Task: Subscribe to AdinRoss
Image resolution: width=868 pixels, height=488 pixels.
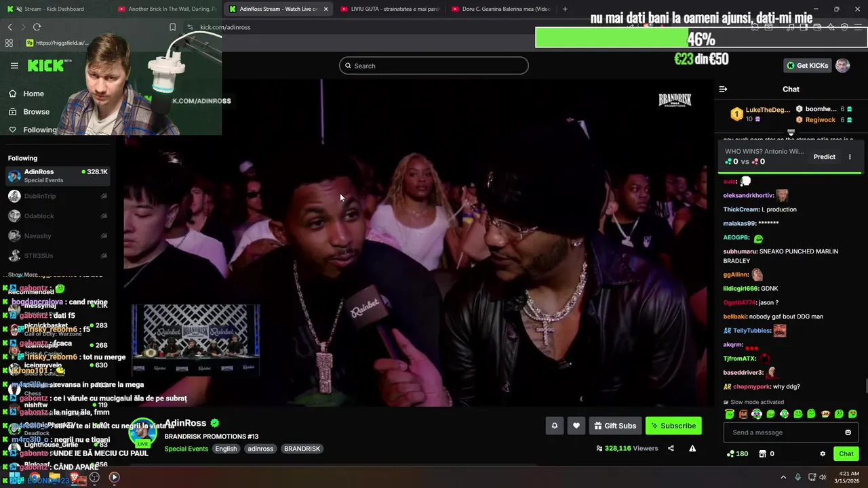Action: click(673, 426)
